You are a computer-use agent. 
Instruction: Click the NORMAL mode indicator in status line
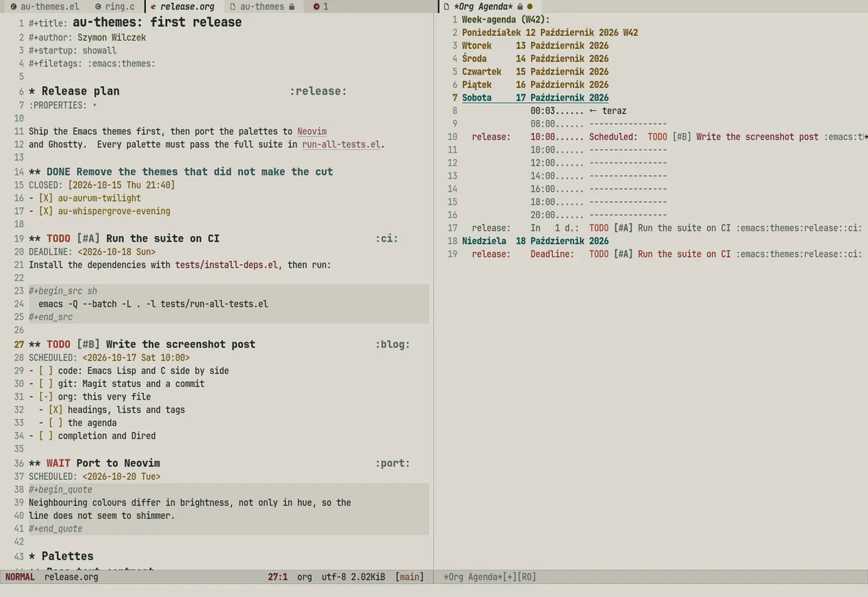click(x=20, y=577)
